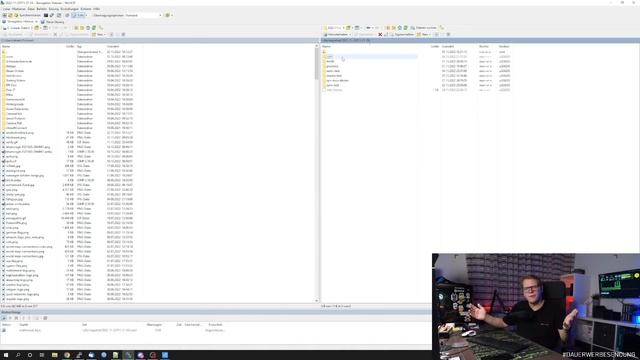Sort remote panel by Besitzer column
Viewport: 640px width, 360px height.
click(504, 47)
